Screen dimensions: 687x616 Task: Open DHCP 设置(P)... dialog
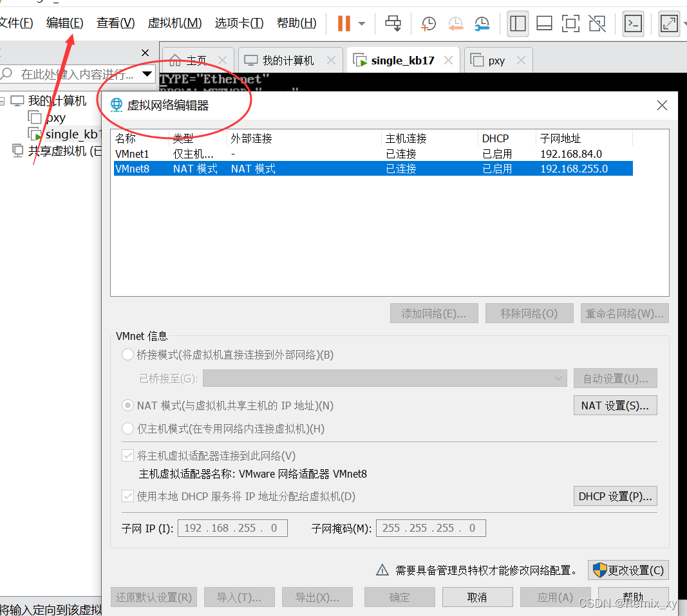(615, 496)
